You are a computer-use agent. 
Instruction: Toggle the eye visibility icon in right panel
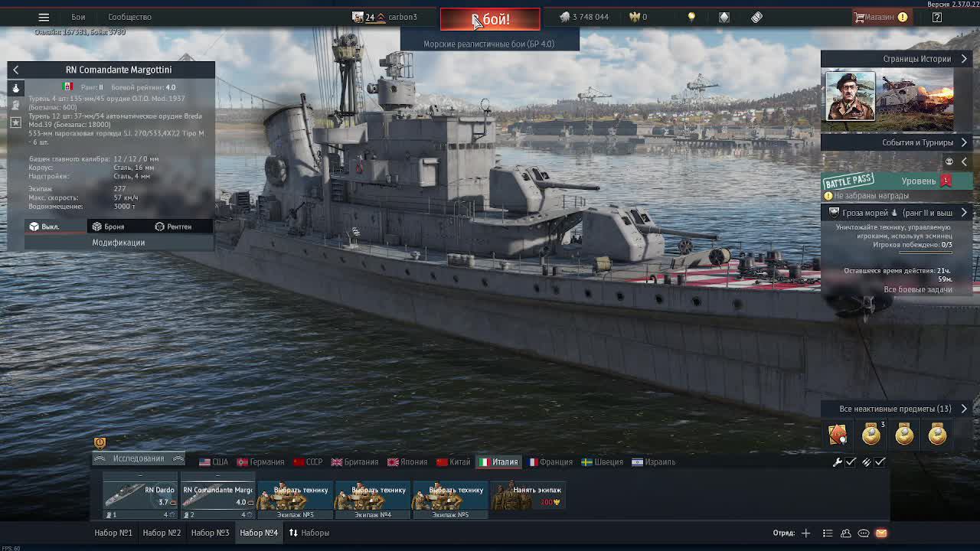[x=949, y=161]
